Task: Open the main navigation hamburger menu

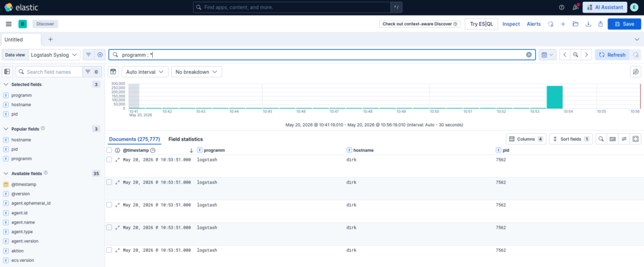Action: 9,25
